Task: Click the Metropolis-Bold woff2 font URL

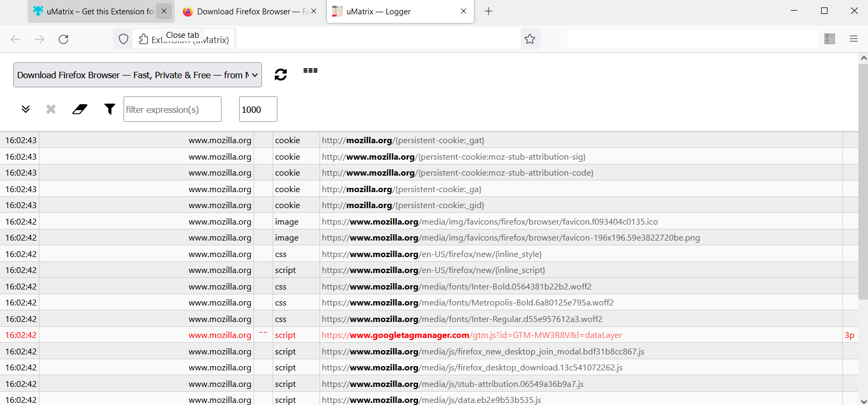Action: click(x=468, y=303)
